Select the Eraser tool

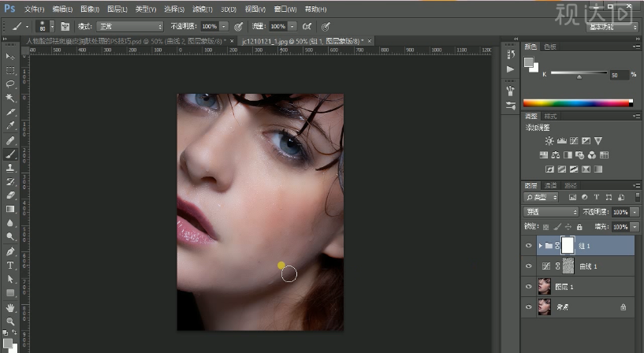point(10,195)
